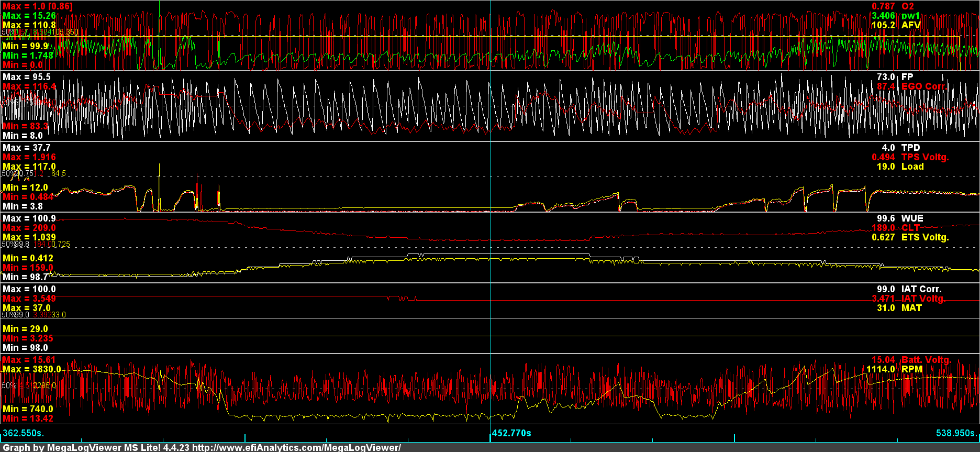Viewport: 980px width, 452px height.
Task: Click the 'Max = 117.0' readout
Action: click(29, 167)
